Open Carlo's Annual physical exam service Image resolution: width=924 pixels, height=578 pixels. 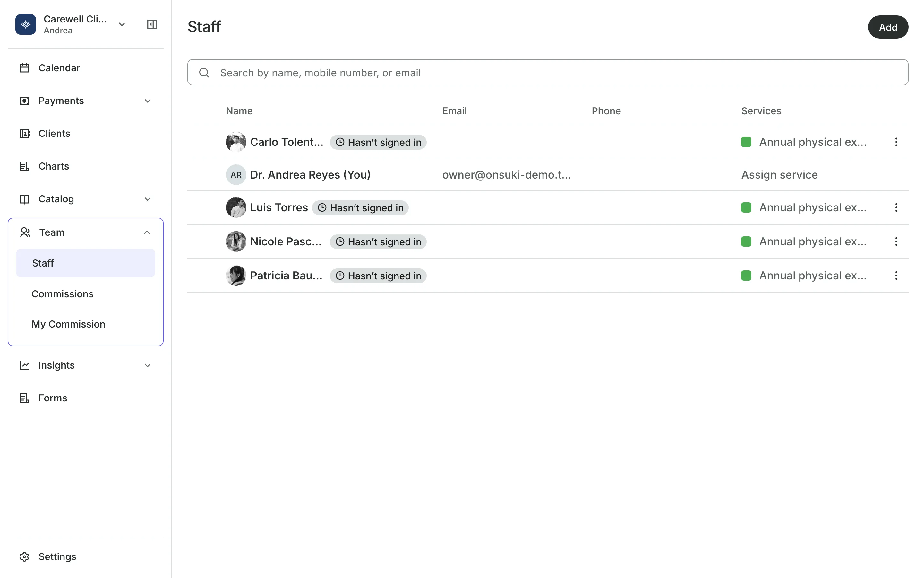(813, 142)
